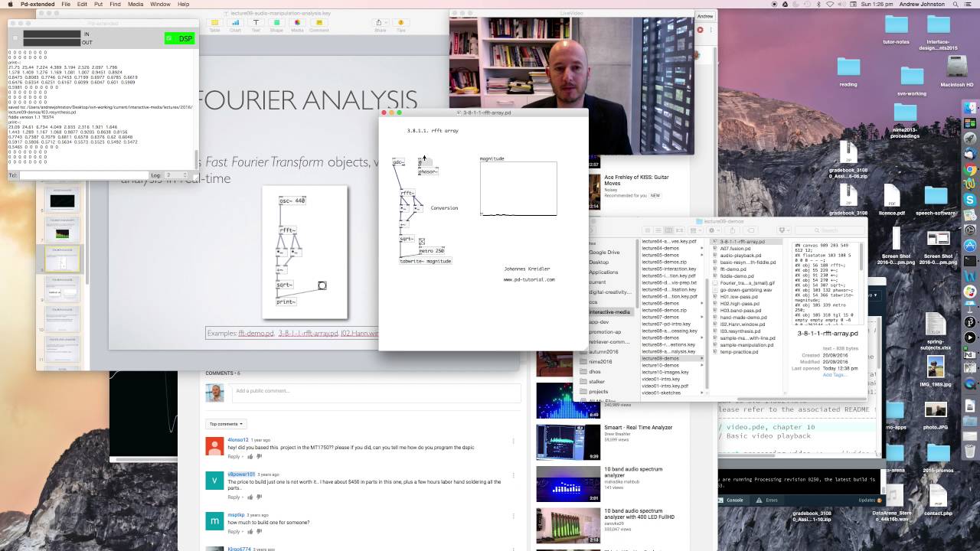Select the phasor~ object in Pd patch
980x551 pixels.
[x=428, y=171]
